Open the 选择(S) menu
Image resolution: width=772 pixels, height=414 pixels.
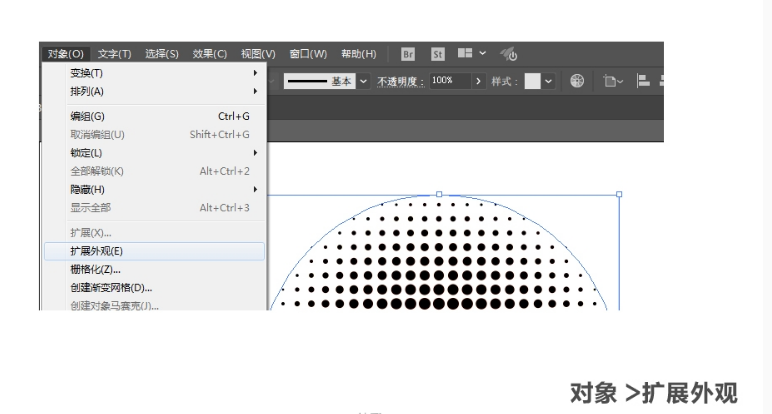coord(161,54)
